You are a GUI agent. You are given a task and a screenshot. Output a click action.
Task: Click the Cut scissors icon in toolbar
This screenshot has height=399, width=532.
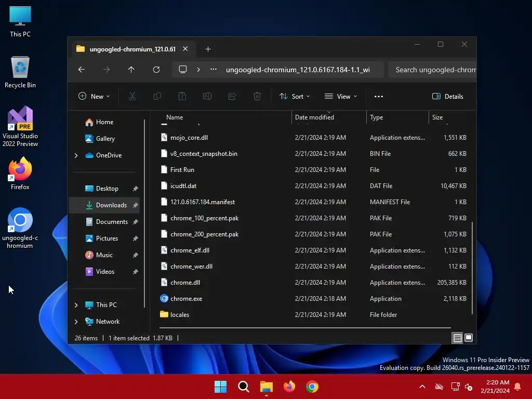click(x=132, y=96)
